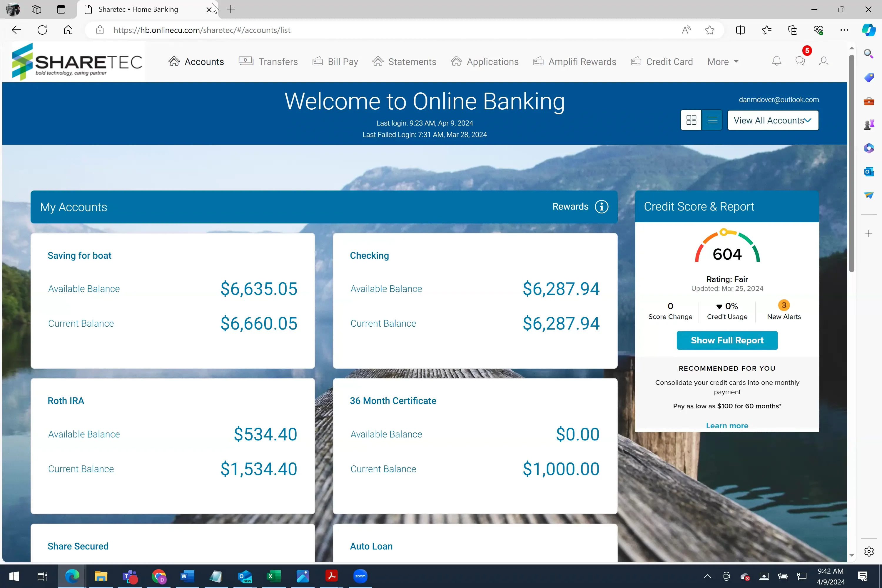The image size is (882, 588).
Task: Click the browser address bar URL
Action: point(202,30)
